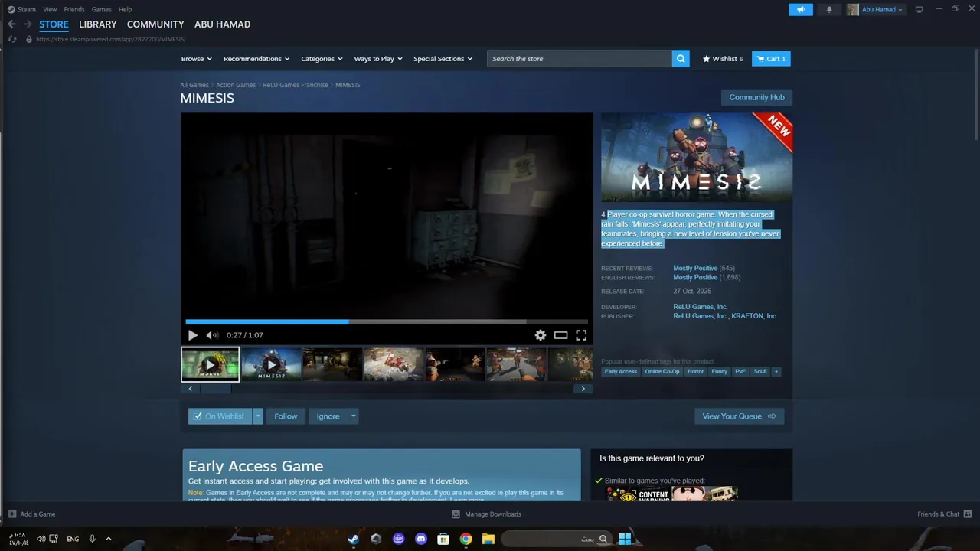Click the store search magnifier button

(681, 59)
